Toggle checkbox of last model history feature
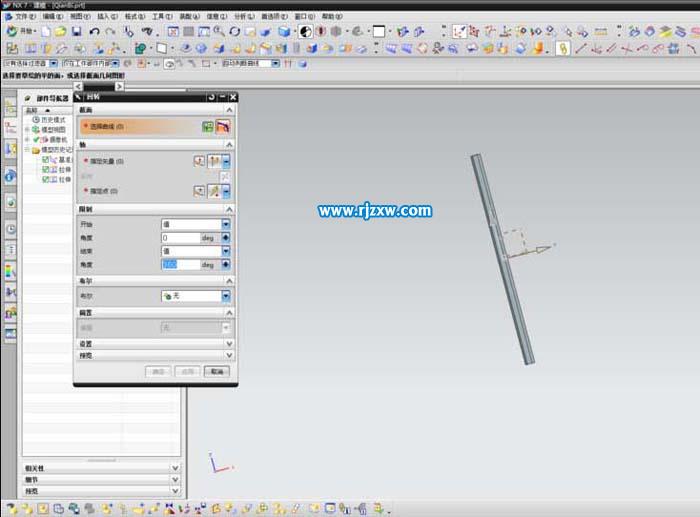The height and width of the screenshot is (517, 700). point(46,180)
